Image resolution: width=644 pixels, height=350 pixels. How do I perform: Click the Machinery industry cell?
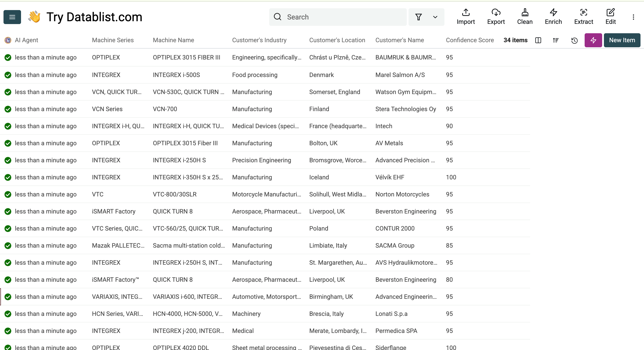[x=246, y=314]
